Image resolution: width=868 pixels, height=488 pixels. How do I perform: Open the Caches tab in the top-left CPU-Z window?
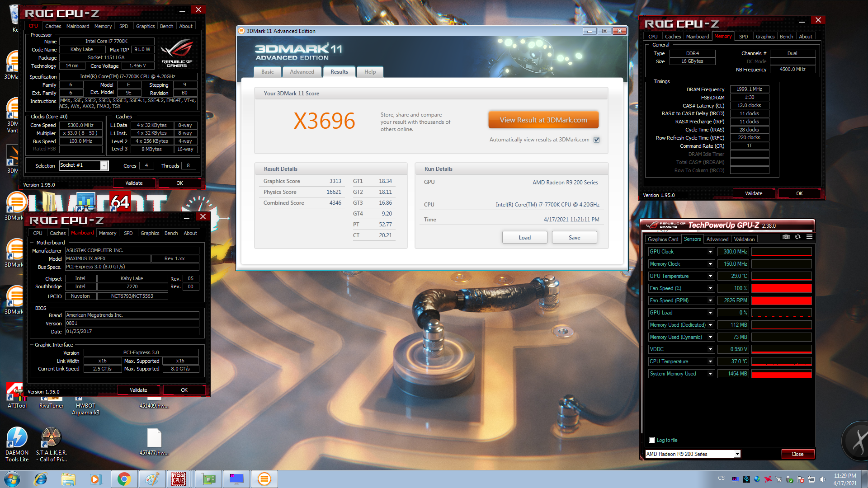[53, 26]
